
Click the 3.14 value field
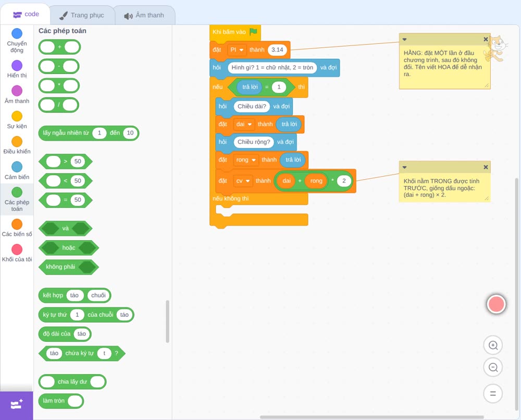[277, 50]
